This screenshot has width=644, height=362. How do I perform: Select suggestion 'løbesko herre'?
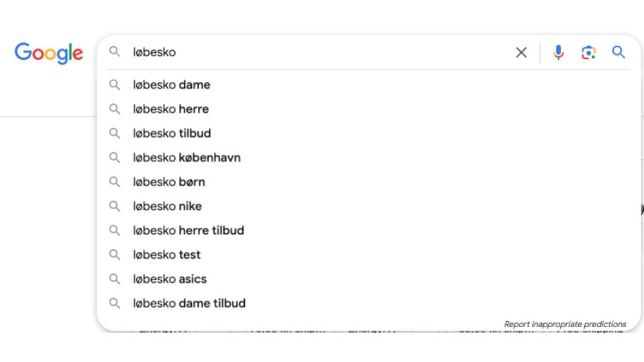[x=369, y=109]
